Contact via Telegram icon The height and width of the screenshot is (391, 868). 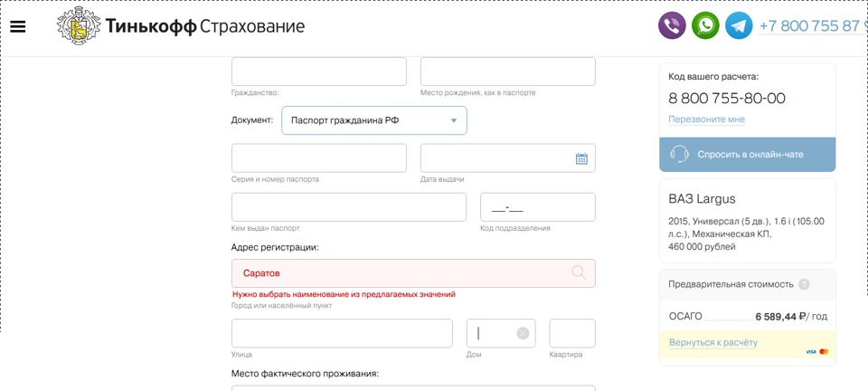tap(739, 25)
